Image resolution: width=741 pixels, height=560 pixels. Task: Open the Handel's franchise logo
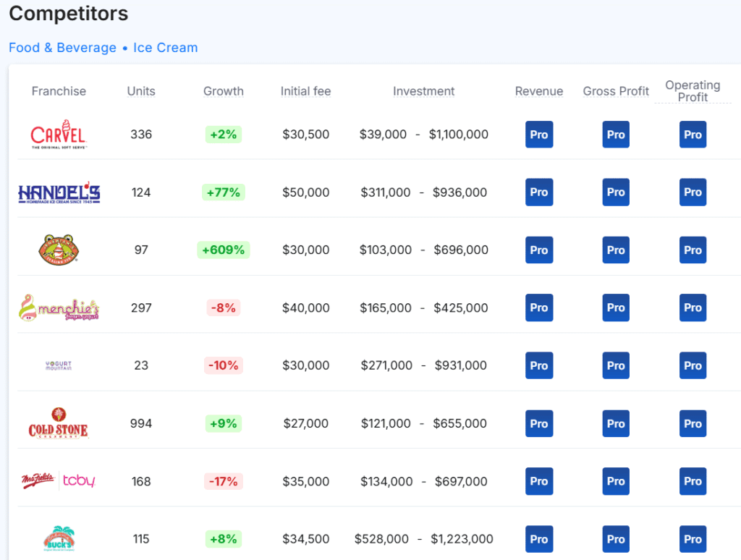tap(59, 192)
